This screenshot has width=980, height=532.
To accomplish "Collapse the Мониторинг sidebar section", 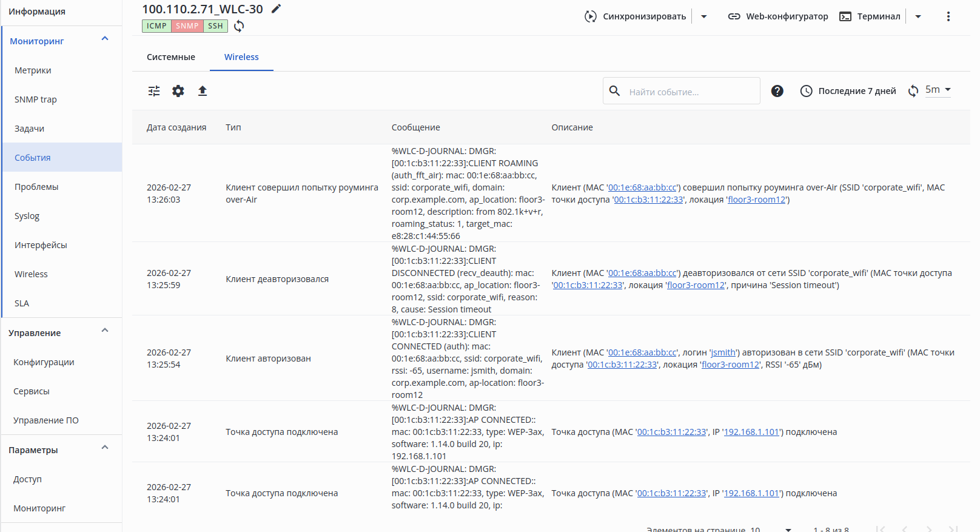I will [x=105, y=39].
